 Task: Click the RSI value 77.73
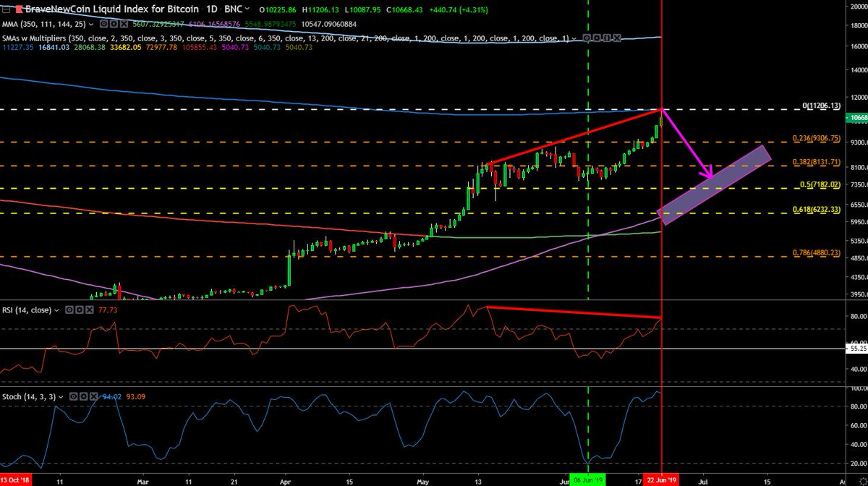pos(108,310)
